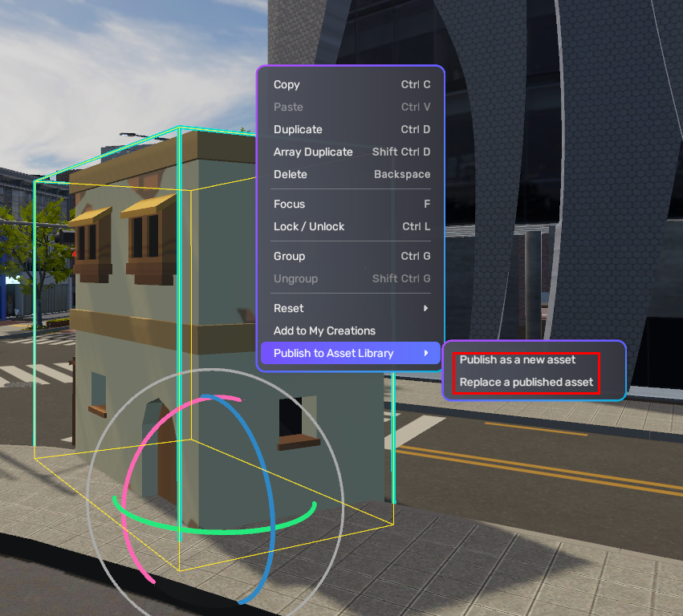Select Publish as a new asset
This screenshot has height=616, width=683.
pyautogui.click(x=518, y=360)
